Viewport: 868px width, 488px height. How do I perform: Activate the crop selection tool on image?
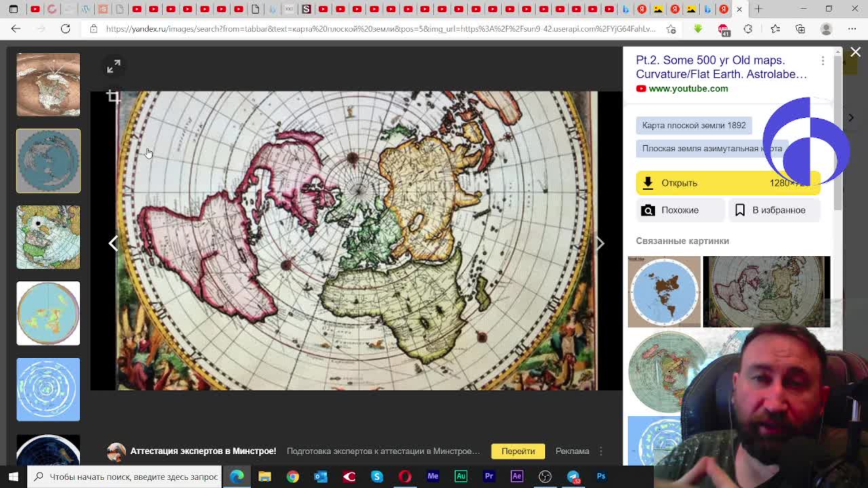coord(113,98)
